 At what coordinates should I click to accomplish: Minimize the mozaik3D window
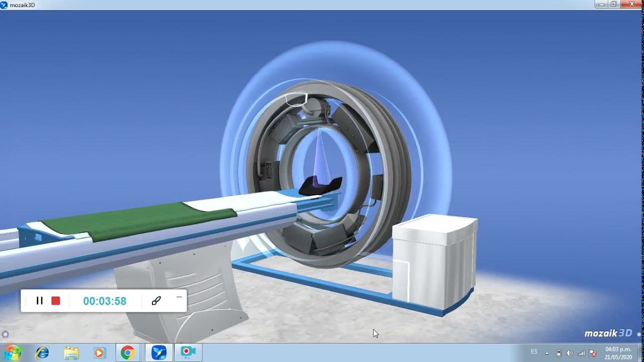[601, 4]
